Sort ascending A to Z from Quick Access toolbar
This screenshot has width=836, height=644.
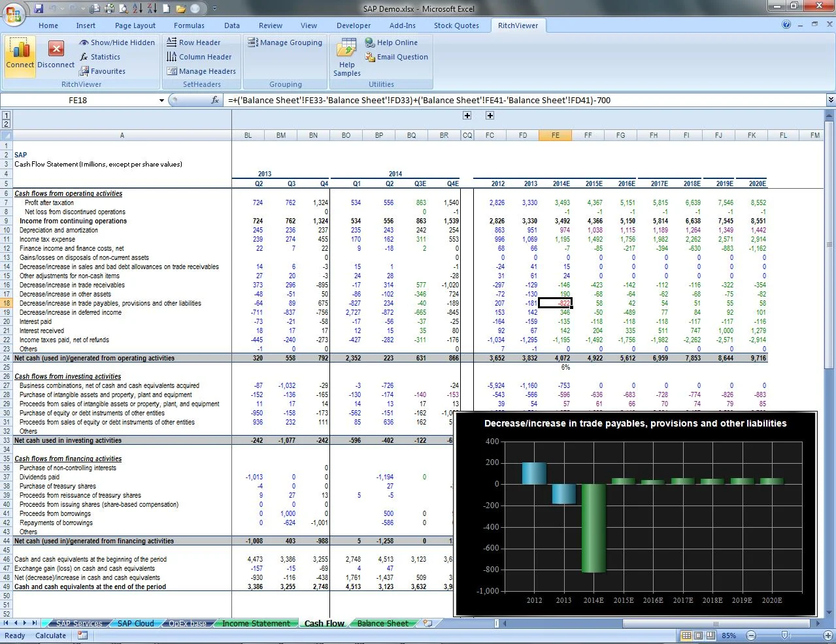137,8
